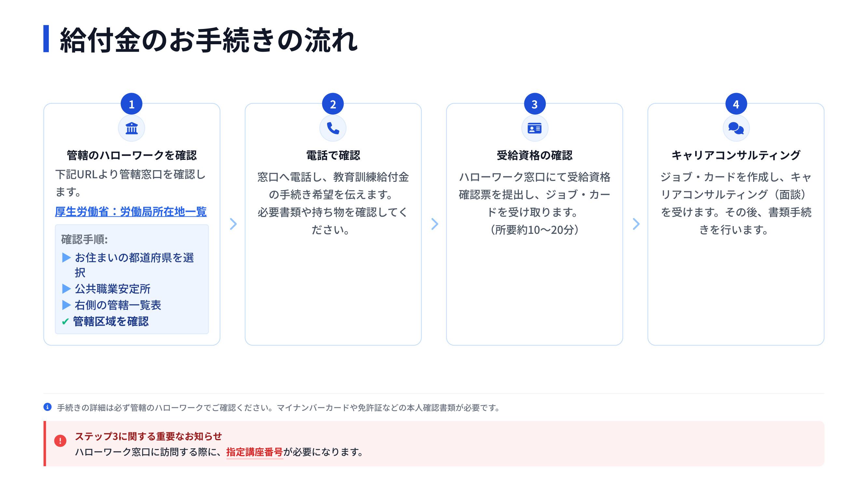The height and width of the screenshot is (488, 868).
Task: Click the triangle bullet beside お住まいの都道府県を選択
Action: pyautogui.click(x=66, y=258)
